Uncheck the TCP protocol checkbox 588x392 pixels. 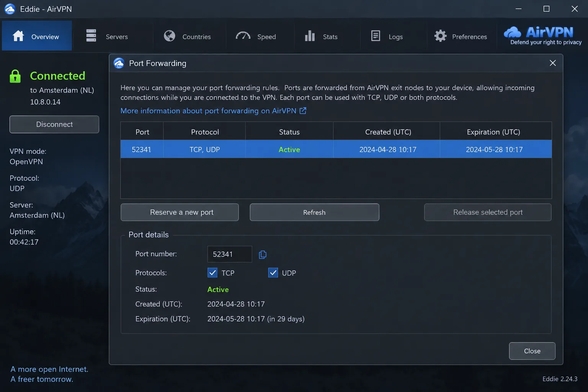[212, 273]
